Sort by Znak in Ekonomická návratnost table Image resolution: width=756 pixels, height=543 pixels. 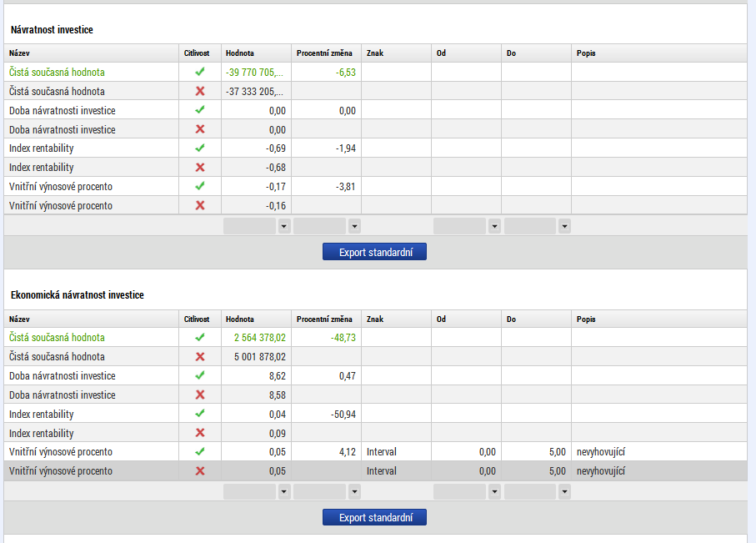click(375, 319)
